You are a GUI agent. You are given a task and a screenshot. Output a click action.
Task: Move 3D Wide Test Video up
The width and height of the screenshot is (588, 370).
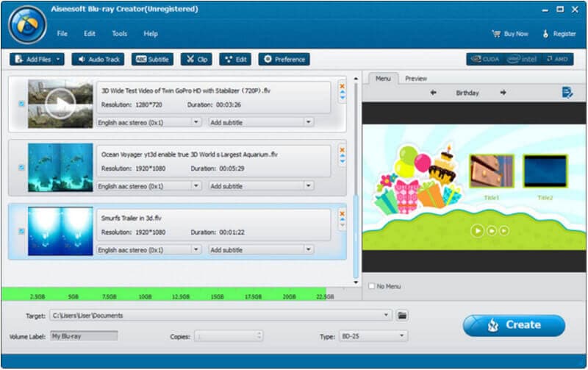342,91
